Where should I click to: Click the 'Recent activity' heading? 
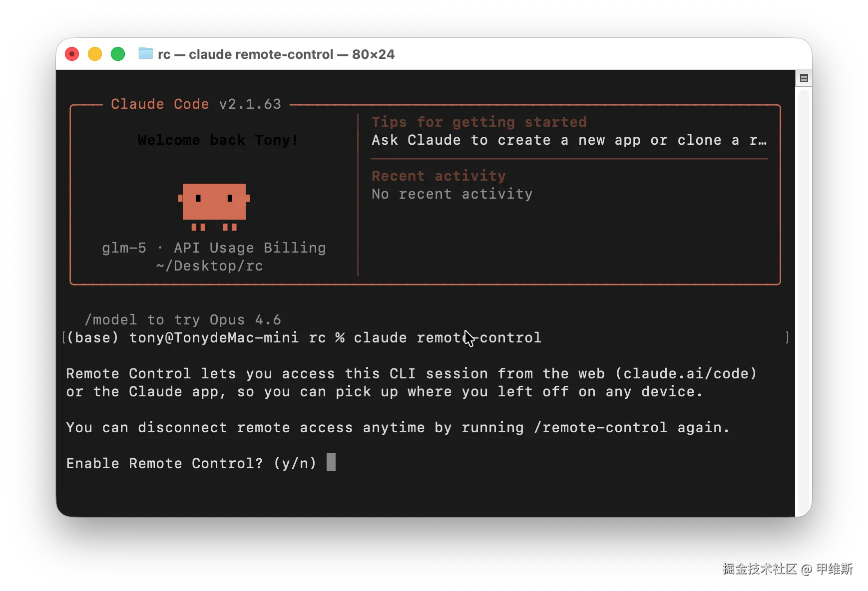[x=439, y=176]
